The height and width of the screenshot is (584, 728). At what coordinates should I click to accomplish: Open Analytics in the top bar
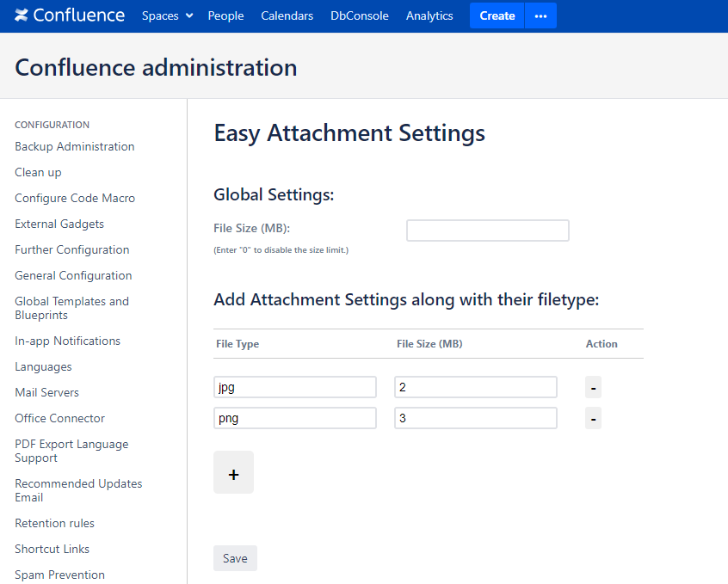(429, 15)
